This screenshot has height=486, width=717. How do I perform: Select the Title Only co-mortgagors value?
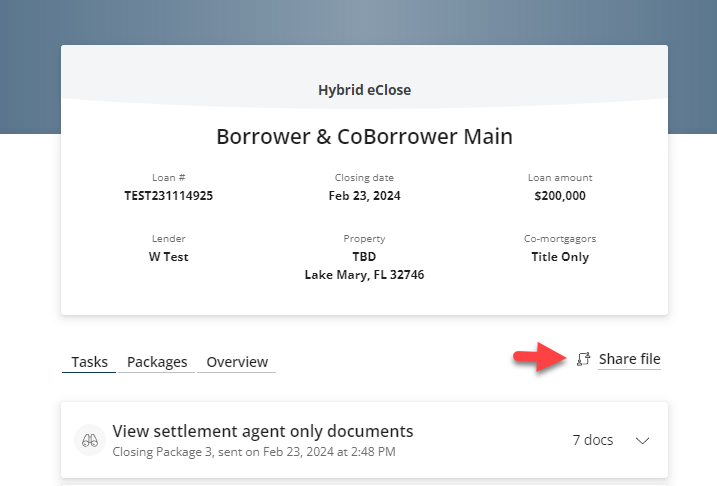[560, 257]
